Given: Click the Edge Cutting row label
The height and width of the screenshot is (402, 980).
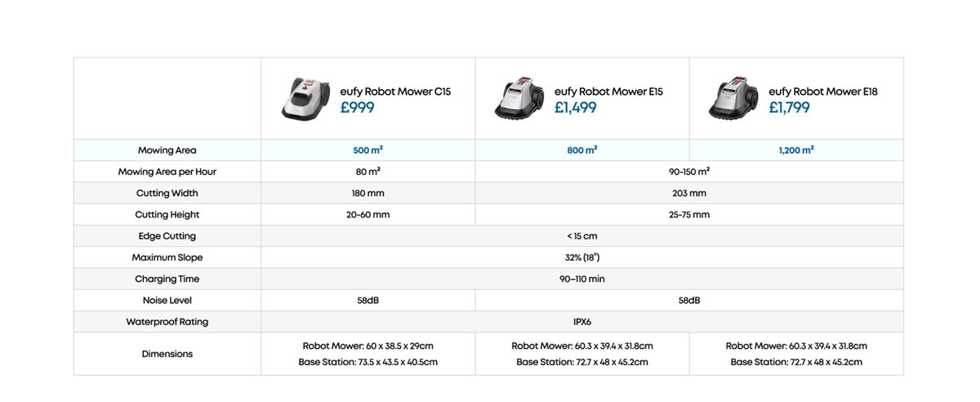Looking at the screenshot, I should click(167, 236).
